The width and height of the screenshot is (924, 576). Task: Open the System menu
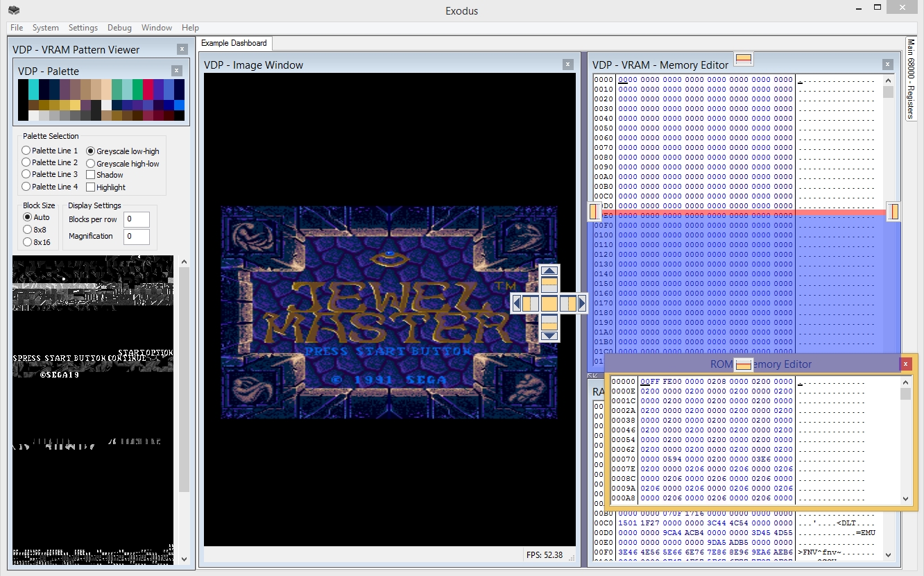click(x=46, y=28)
